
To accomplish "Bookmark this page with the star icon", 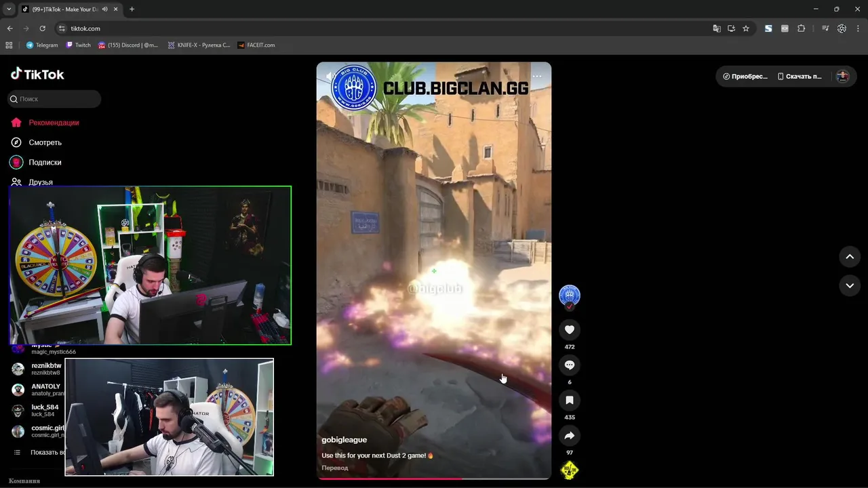I will (746, 28).
